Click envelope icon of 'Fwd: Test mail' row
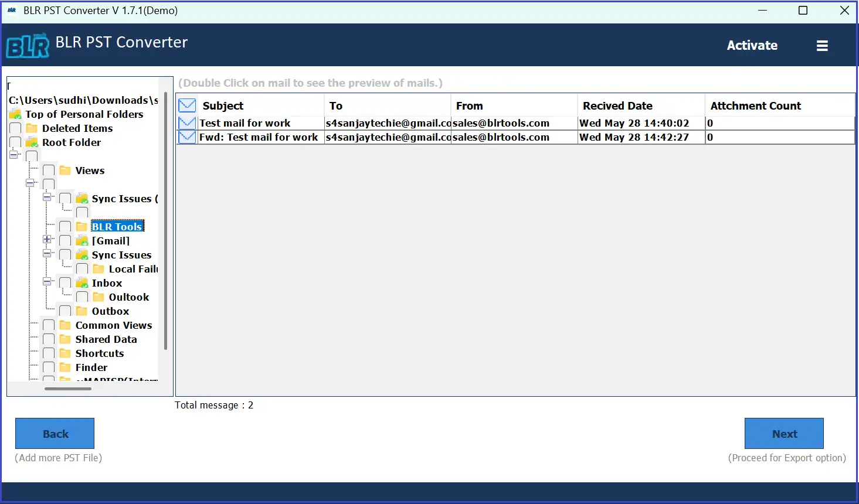 (187, 137)
